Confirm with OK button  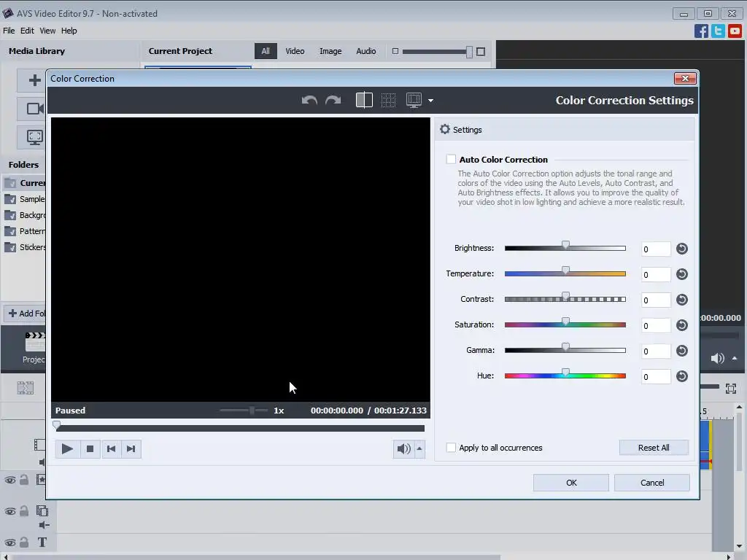571,483
